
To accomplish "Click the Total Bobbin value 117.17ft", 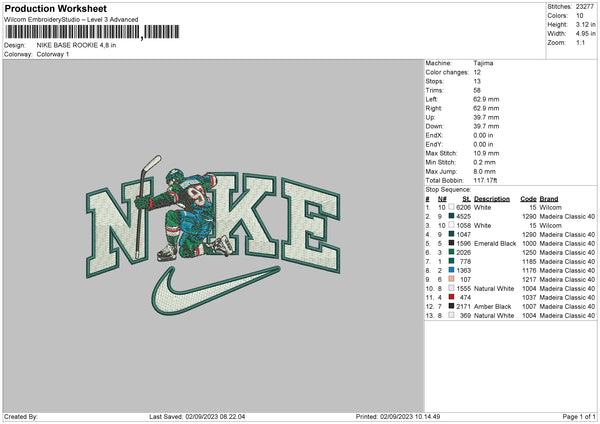I will tap(485, 180).
